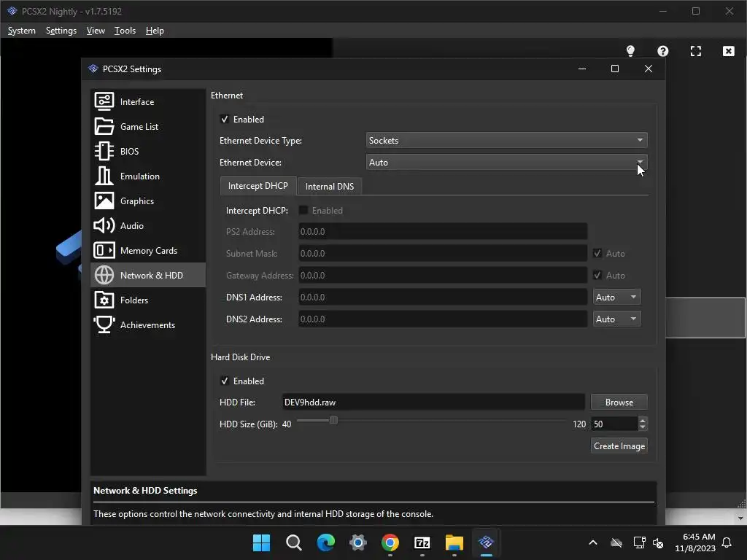
Task: Open the Interface settings icon
Action: [x=104, y=101]
